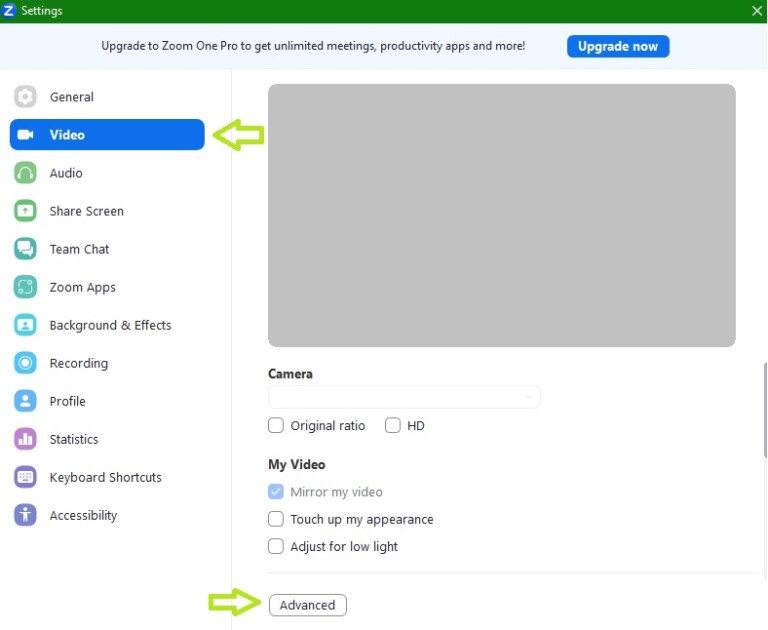Click the Background & Effects icon

(x=25, y=325)
